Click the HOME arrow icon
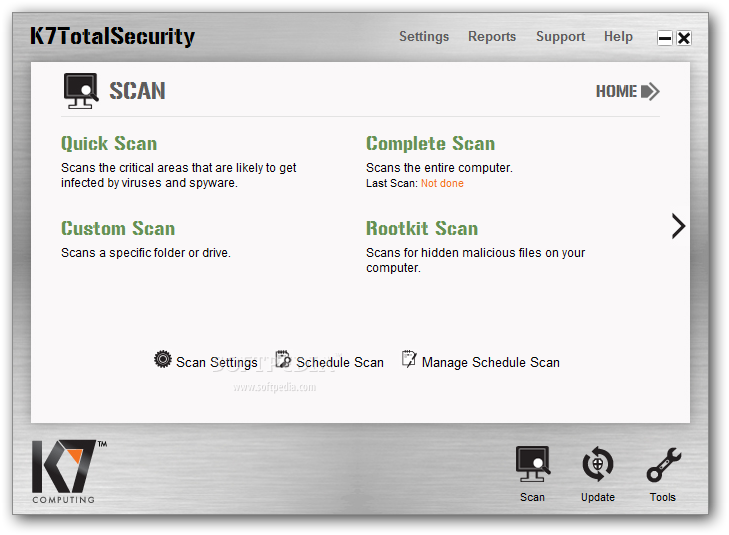Viewport: 729px width, 535px height. [650, 92]
